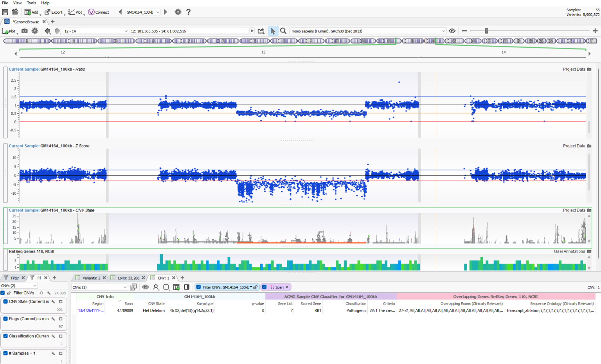Uncheck the # Samples = 1 filter
This screenshot has width=601, height=364.
tap(5, 353)
